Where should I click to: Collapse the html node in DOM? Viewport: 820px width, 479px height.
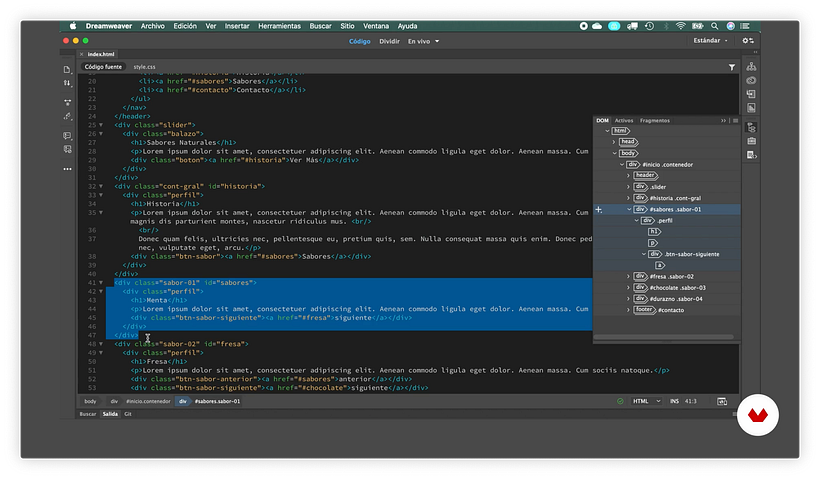tap(607, 131)
